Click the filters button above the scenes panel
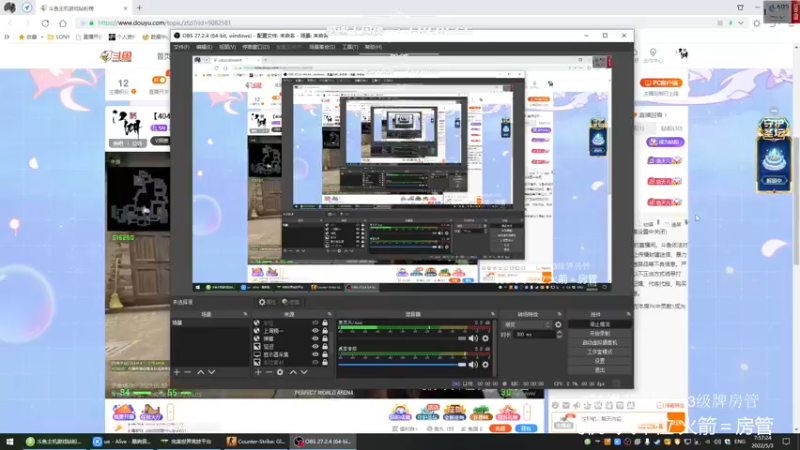The height and width of the screenshot is (450, 800). coord(290,302)
